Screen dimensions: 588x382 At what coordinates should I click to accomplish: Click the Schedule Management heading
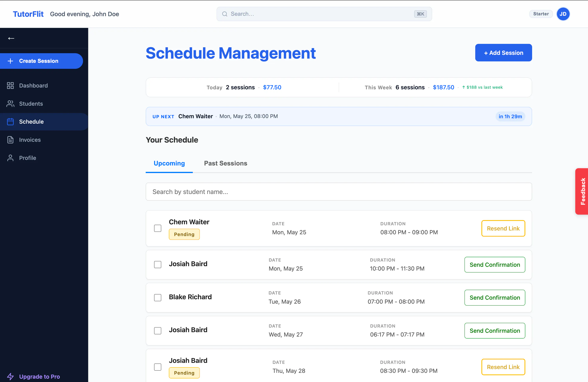click(x=231, y=53)
